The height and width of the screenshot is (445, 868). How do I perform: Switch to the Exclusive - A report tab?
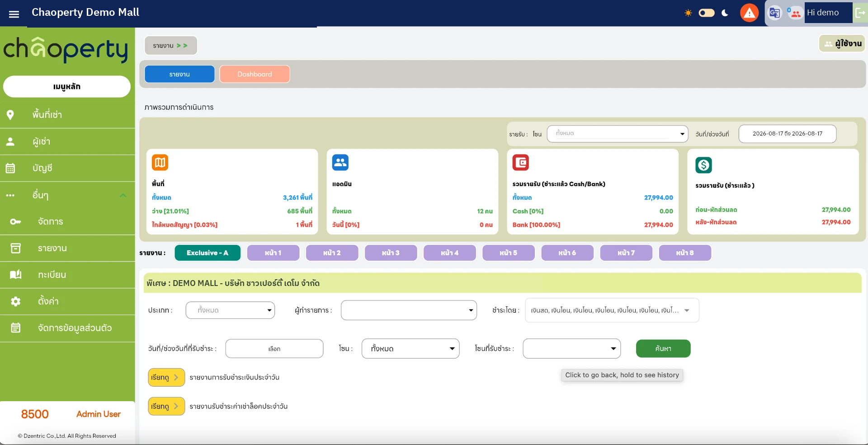pyautogui.click(x=208, y=253)
